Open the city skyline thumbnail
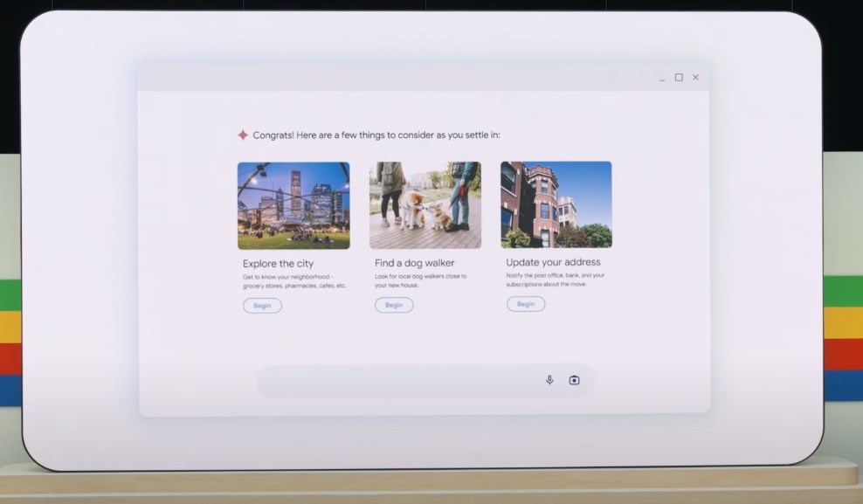The image size is (863, 504). coord(293,205)
